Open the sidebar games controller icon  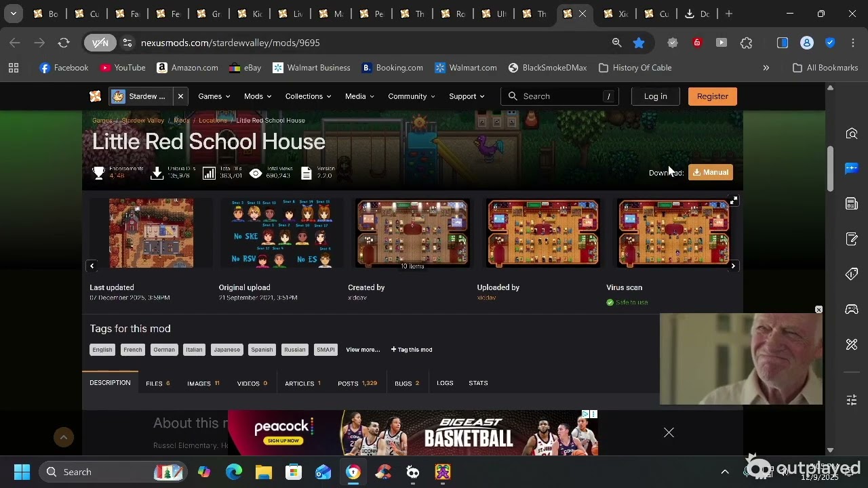pyautogui.click(x=852, y=309)
